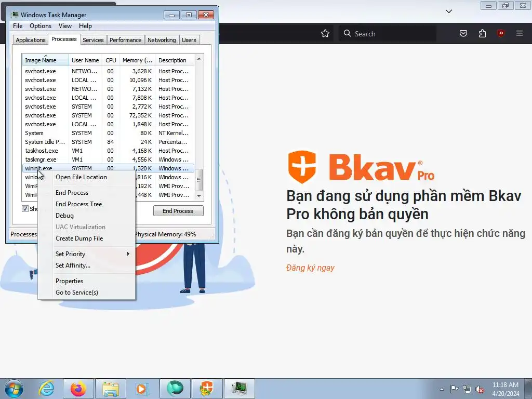This screenshot has width=532, height=399.
Task: Choose Go to Service(s)
Action: pos(87,292)
